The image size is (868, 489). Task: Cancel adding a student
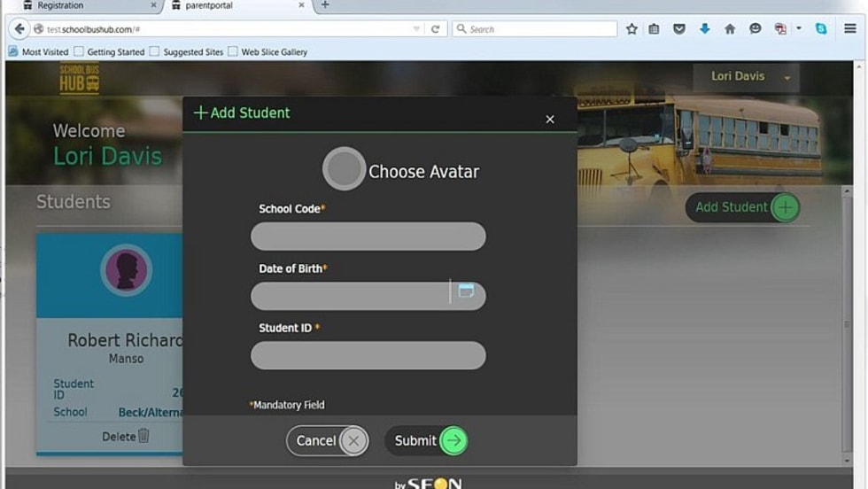(x=326, y=440)
